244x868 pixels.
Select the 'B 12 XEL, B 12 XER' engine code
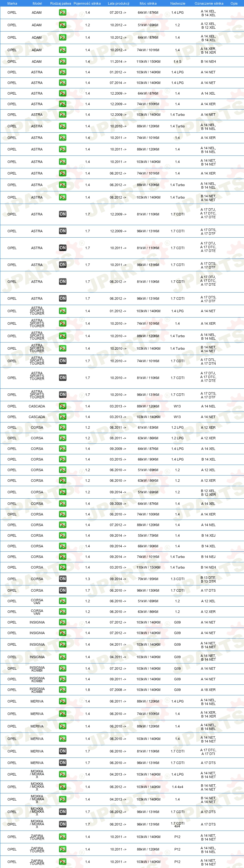(208, 493)
